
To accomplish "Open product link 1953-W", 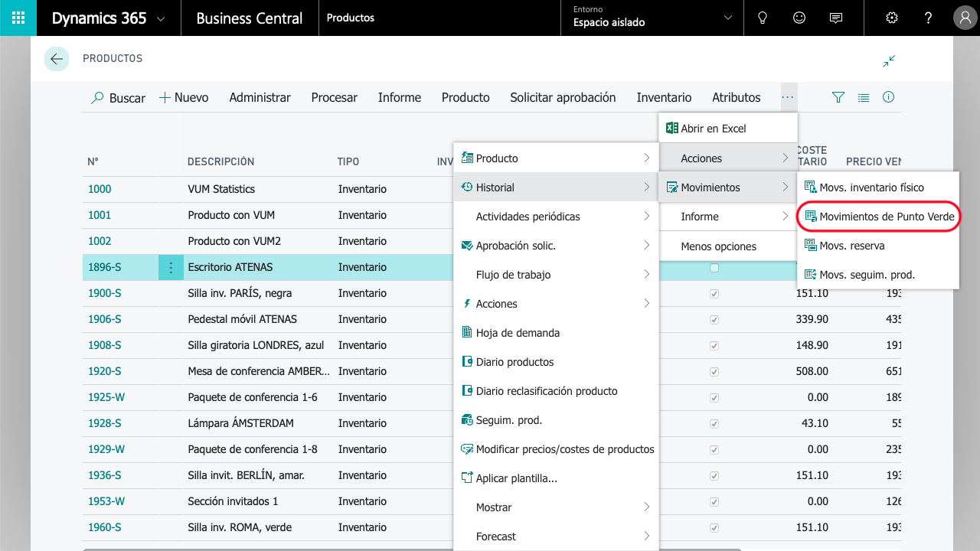I will point(106,501).
